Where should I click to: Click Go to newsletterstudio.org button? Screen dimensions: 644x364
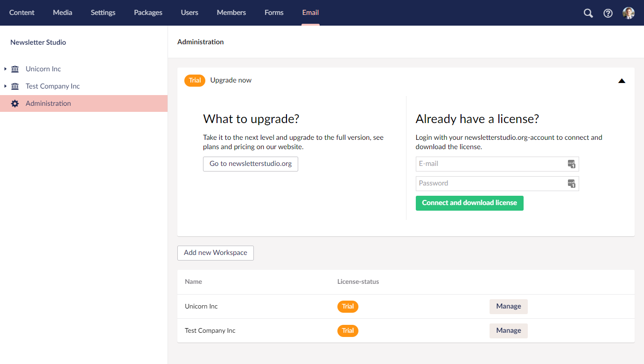pos(251,164)
